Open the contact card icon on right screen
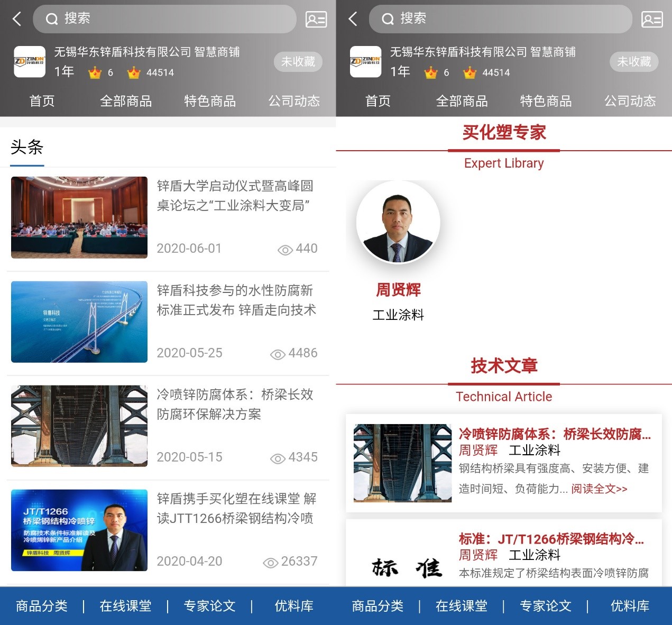 click(x=652, y=20)
